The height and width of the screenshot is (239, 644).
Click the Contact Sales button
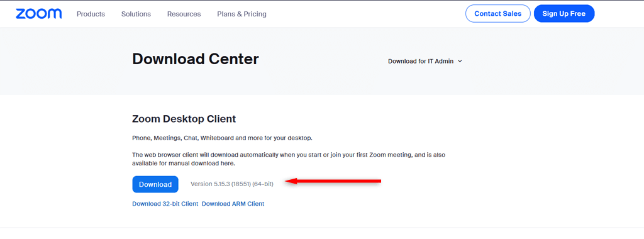click(498, 14)
